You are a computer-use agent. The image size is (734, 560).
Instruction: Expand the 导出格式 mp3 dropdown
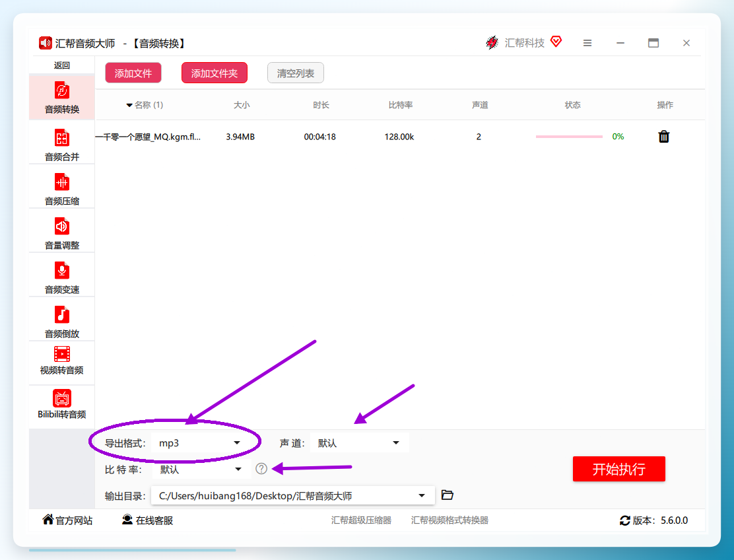[x=201, y=443]
